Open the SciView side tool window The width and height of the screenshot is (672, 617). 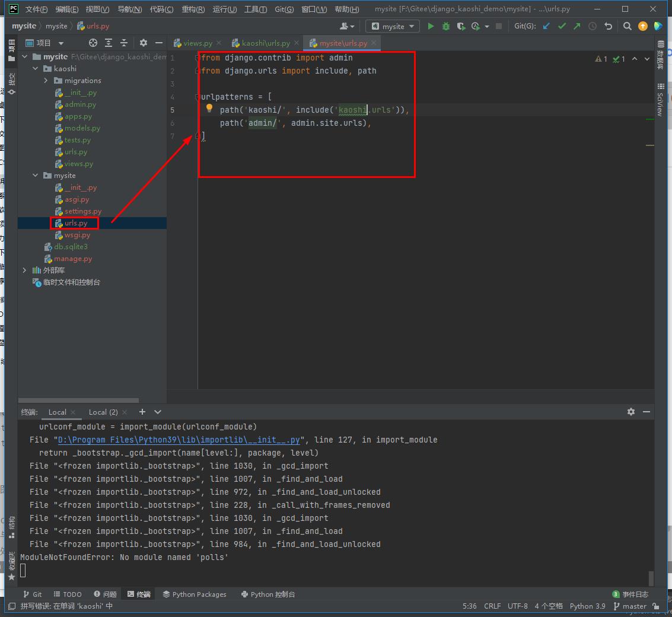[660, 100]
